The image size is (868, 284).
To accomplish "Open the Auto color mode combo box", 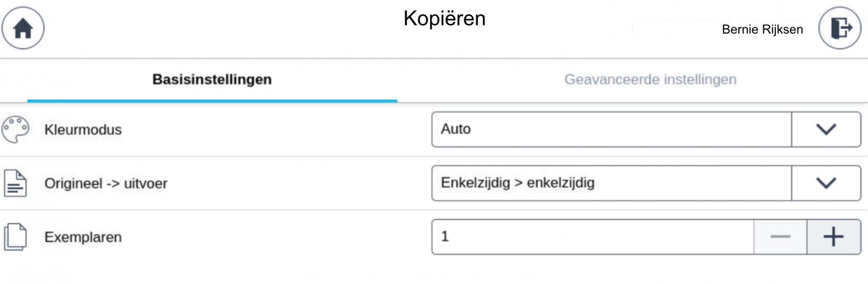I will coord(611,129).
